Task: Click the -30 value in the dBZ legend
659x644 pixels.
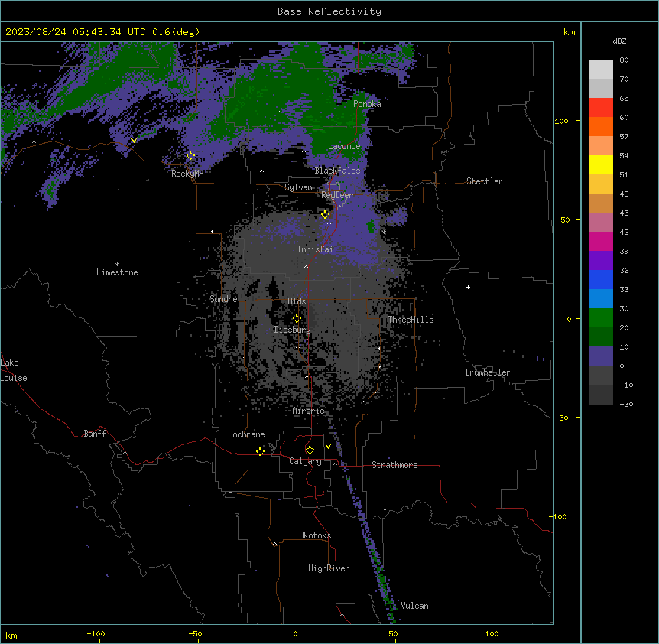Action: pos(626,404)
